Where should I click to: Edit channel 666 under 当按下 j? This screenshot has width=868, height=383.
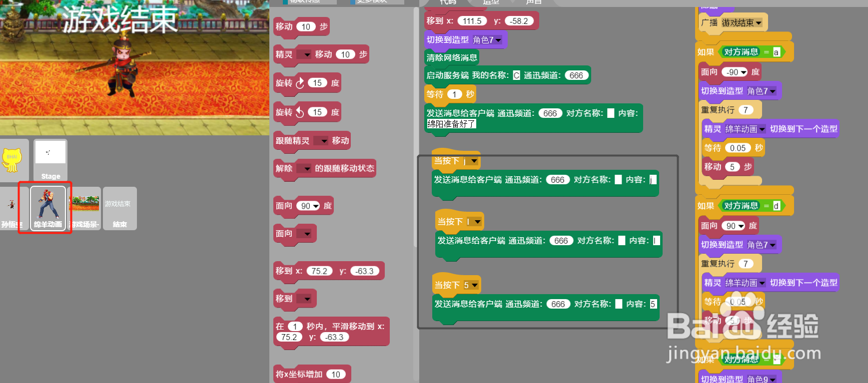tap(558, 180)
